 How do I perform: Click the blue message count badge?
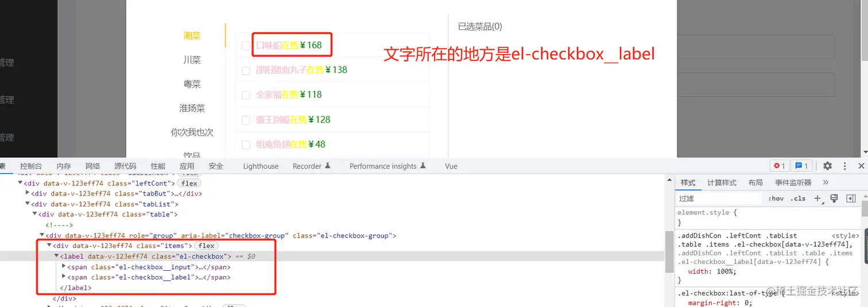pos(801,166)
